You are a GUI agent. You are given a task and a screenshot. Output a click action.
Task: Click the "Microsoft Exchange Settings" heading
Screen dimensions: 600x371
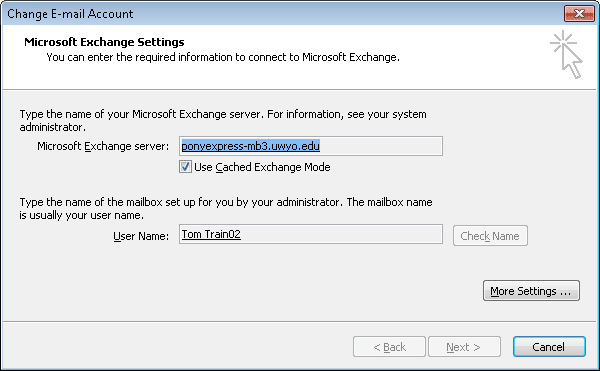(x=104, y=42)
